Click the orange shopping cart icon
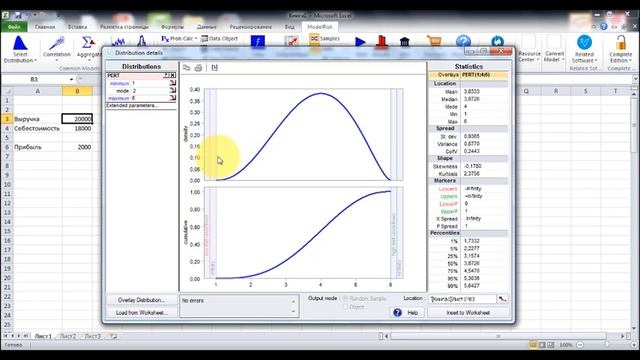This screenshot has width=640, height=360. pos(434,41)
